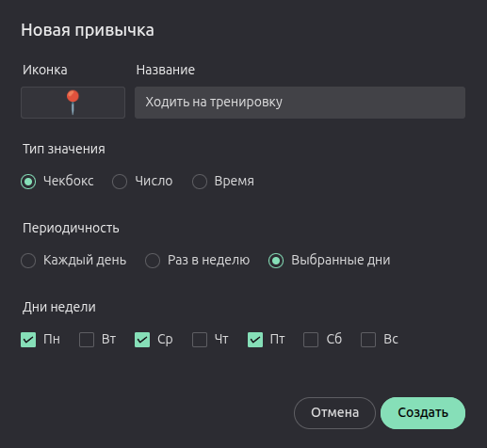Uncheck the Пн weekday checkbox

pyautogui.click(x=28, y=340)
